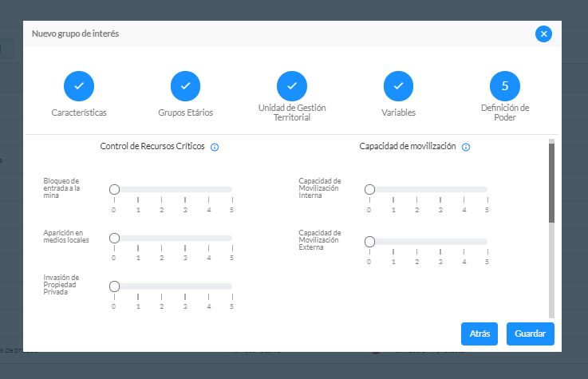Close the Nuevo grupo de interés dialog
The width and height of the screenshot is (588, 379).
[543, 34]
